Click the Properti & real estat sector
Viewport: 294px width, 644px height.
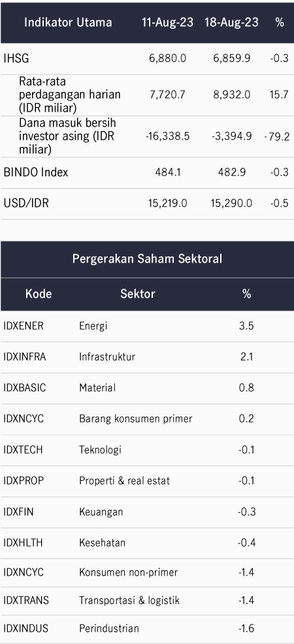124,481
